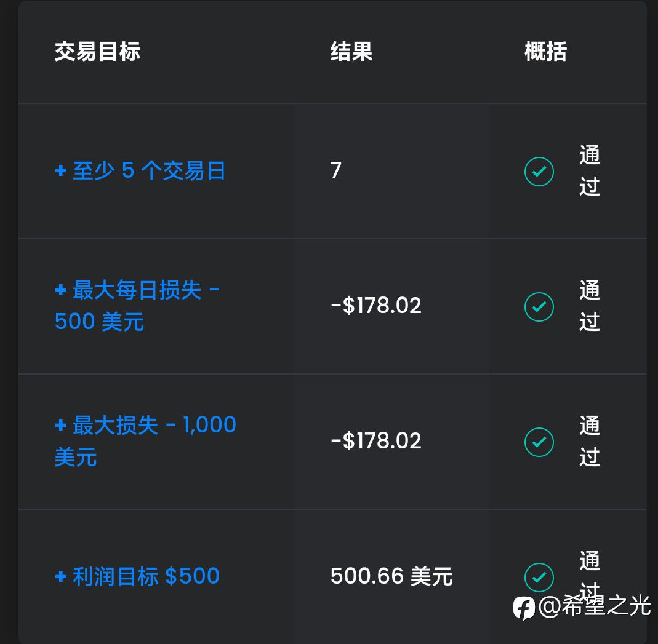Expand plus sign for 至少 5 个交易日
Viewport: 658px width, 644px height.
pyautogui.click(x=61, y=170)
